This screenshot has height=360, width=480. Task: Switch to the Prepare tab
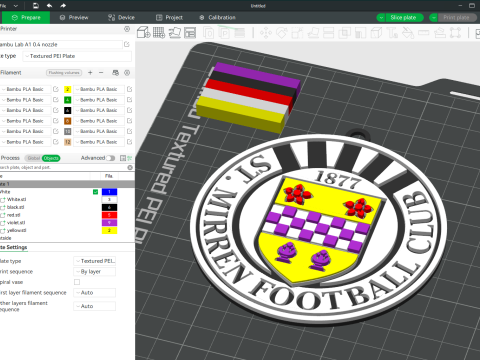(26, 18)
